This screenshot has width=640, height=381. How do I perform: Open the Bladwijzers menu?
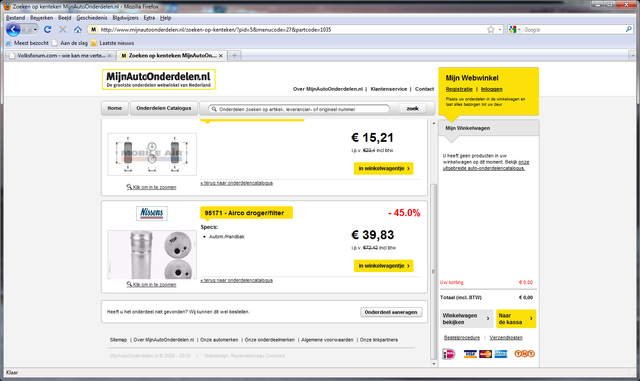(x=125, y=18)
